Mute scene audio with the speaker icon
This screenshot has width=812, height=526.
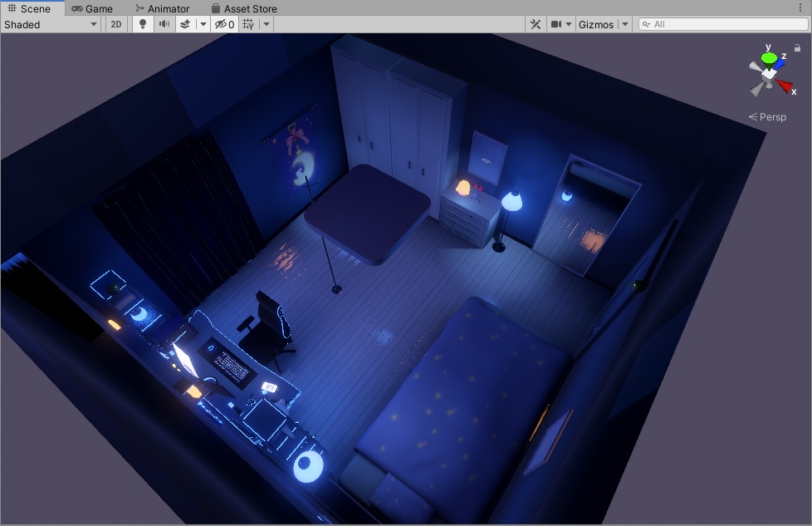(164, 24)
